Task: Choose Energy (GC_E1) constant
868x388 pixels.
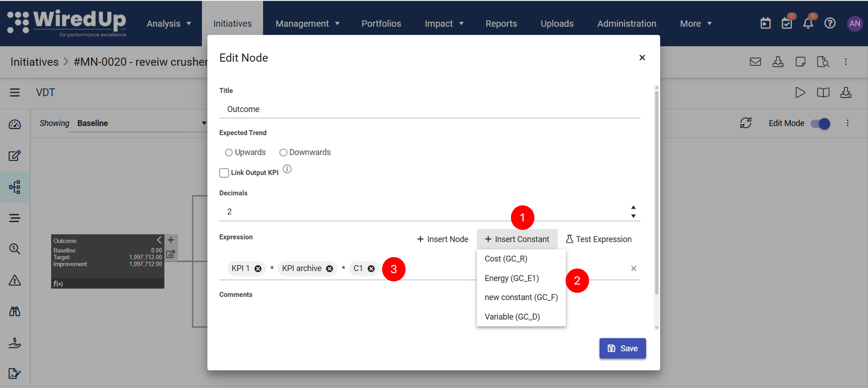Action: click(x=521, y=278)
